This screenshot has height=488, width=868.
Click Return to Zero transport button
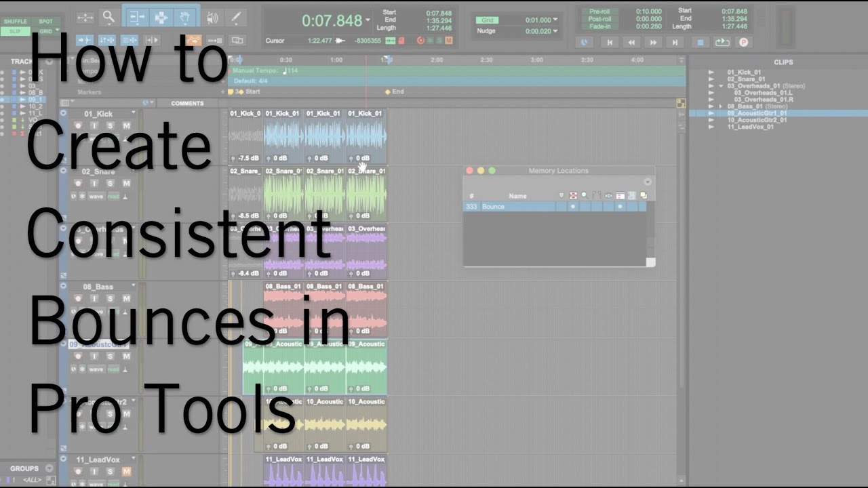click(610, 42)
